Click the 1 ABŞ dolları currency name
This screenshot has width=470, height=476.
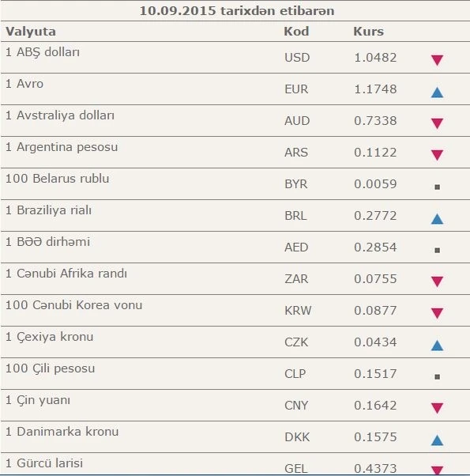click(x=43, y=52)
